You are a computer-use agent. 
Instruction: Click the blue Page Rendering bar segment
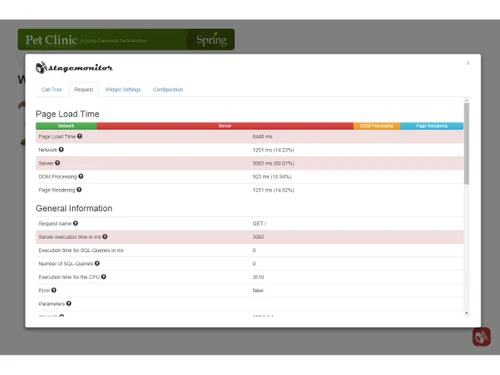432,126
